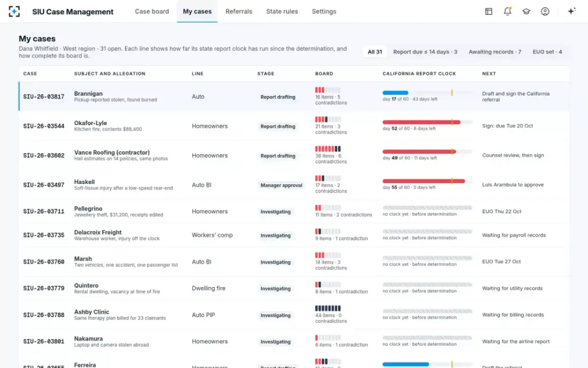Click the Nakamura subject name
588x368 pixels.
(88, 339)
